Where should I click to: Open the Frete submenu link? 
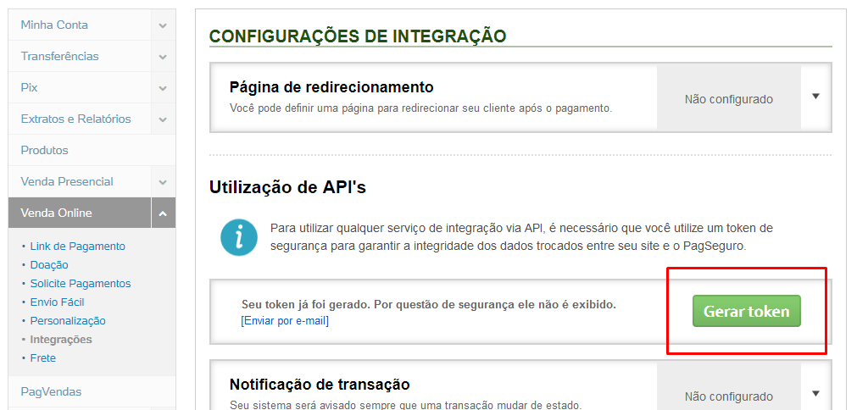(x=43, y=358)
